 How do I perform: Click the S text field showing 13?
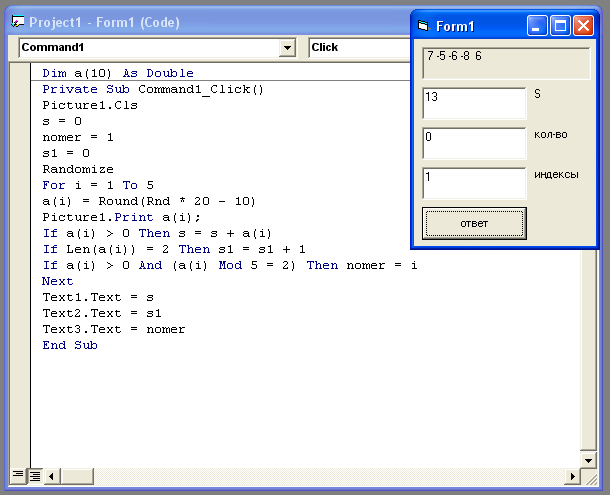click(474, 103)
